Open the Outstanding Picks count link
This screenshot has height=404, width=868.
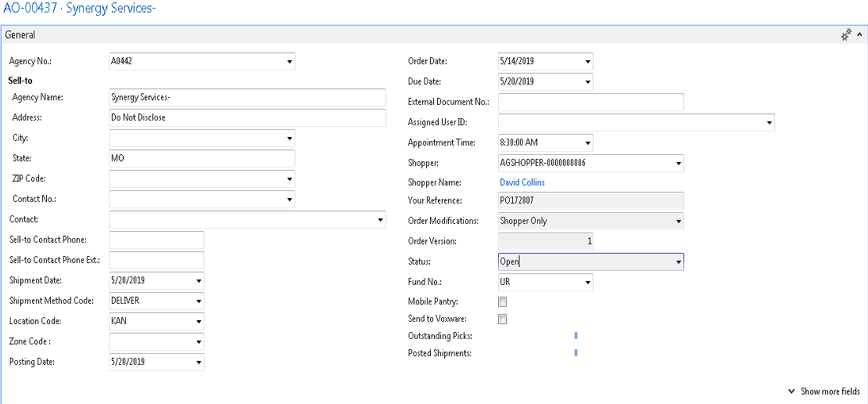point(576,336)
